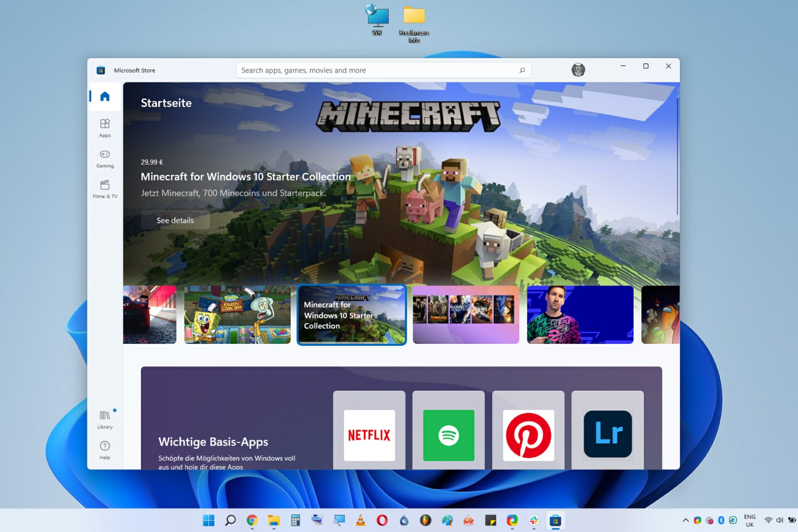Open your Library from the sidebar
The image size is (798, 532).
(x=104, y=418)
